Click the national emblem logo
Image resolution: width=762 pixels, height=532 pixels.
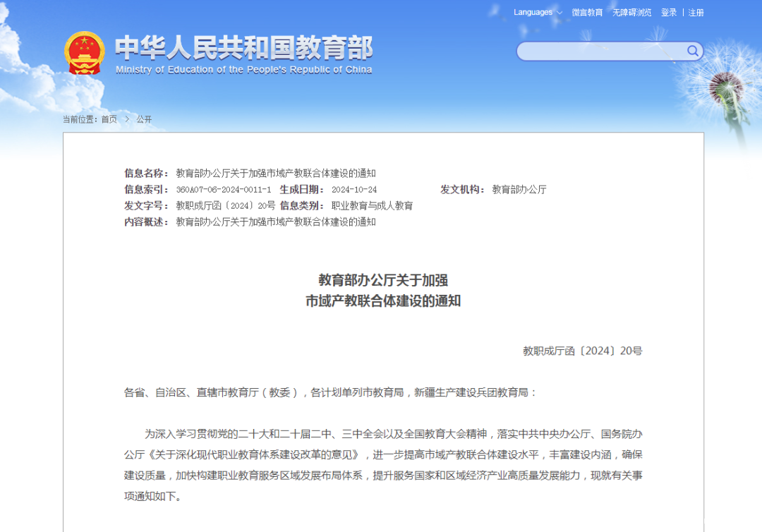click(84, 53)
